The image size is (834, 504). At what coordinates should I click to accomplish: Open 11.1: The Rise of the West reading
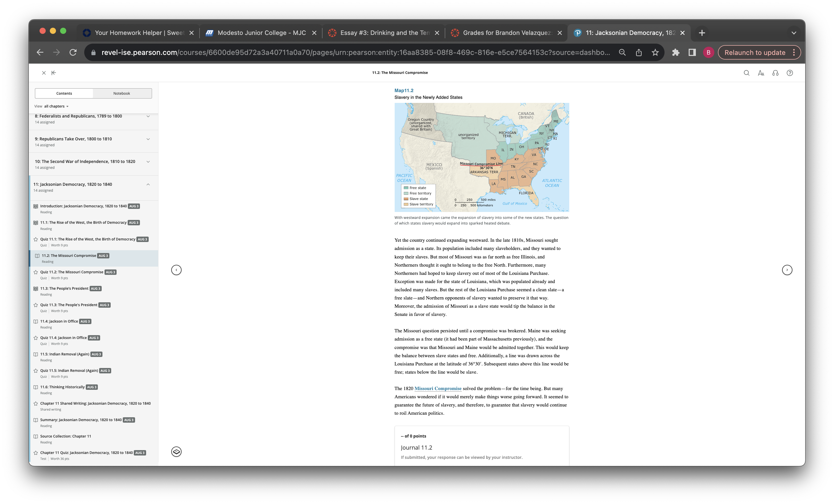[83, 222]
